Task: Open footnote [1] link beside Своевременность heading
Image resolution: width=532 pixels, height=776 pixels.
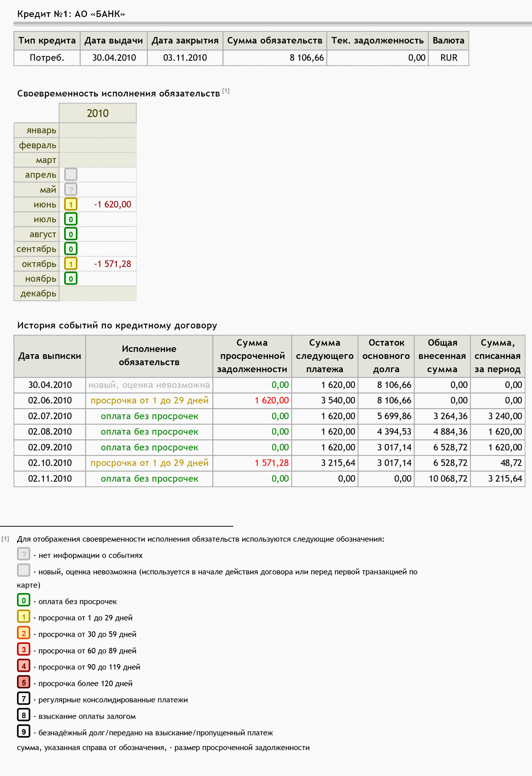Action: 226,91
